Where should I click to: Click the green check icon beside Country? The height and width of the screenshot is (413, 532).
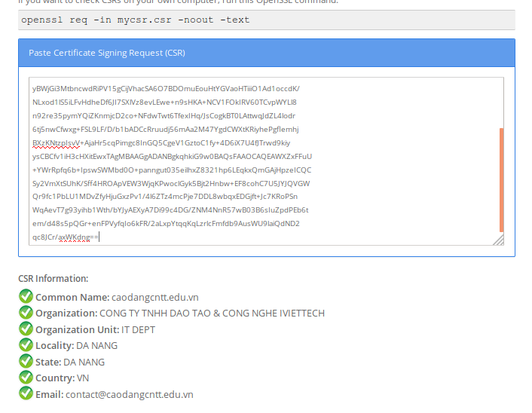coord(26,378)
